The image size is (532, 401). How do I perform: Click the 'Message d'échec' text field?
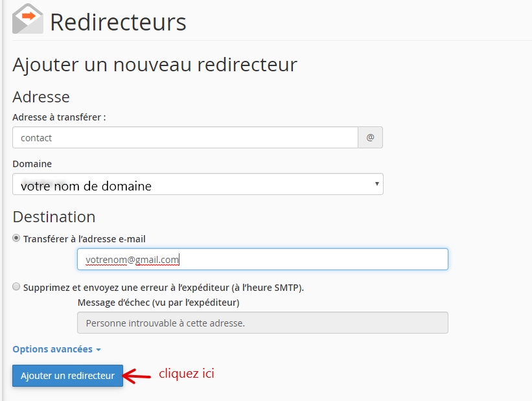click(x=262, y=323)
